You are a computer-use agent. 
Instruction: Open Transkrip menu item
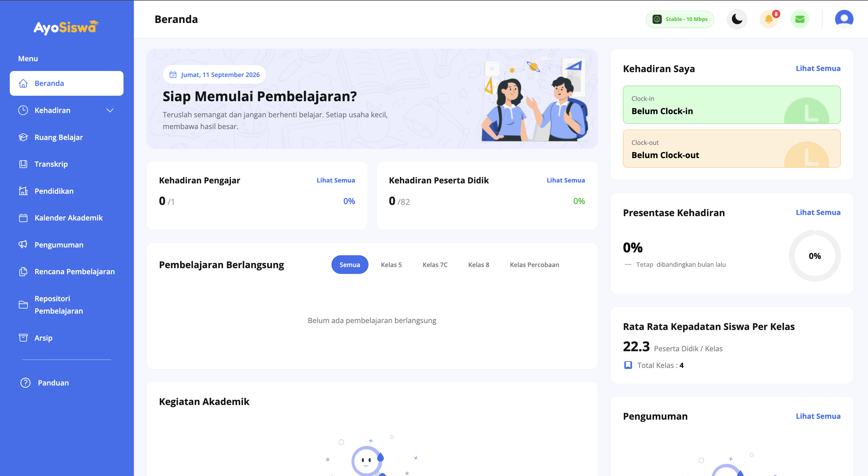(66, 164)
